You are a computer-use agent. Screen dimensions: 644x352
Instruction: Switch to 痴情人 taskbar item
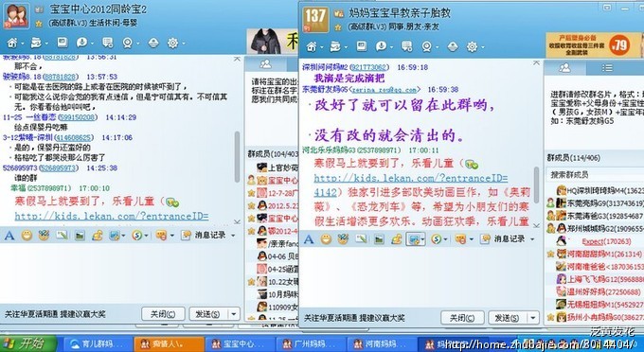coord(170,343)
